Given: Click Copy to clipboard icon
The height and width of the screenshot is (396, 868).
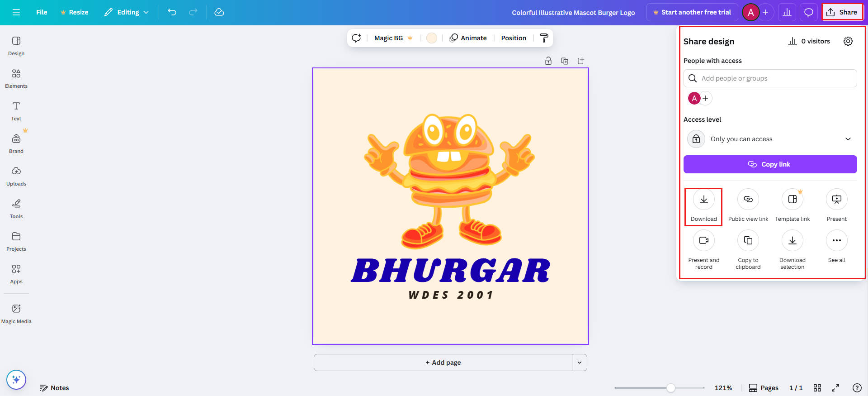Looking at the screenshot, I should pos(748,241).
